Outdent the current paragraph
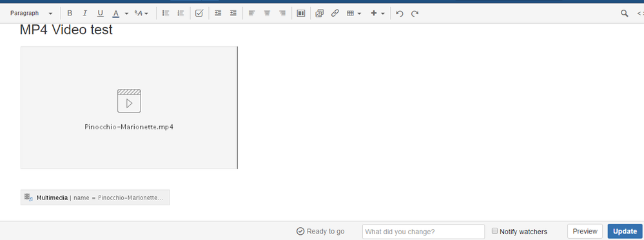 click(x=218, y=13)
